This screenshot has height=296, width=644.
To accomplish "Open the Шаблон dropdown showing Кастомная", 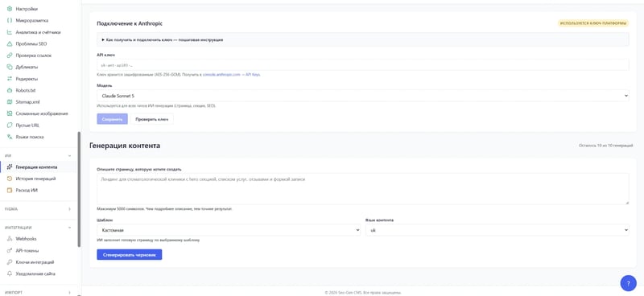I will click(x=229, y=230).
